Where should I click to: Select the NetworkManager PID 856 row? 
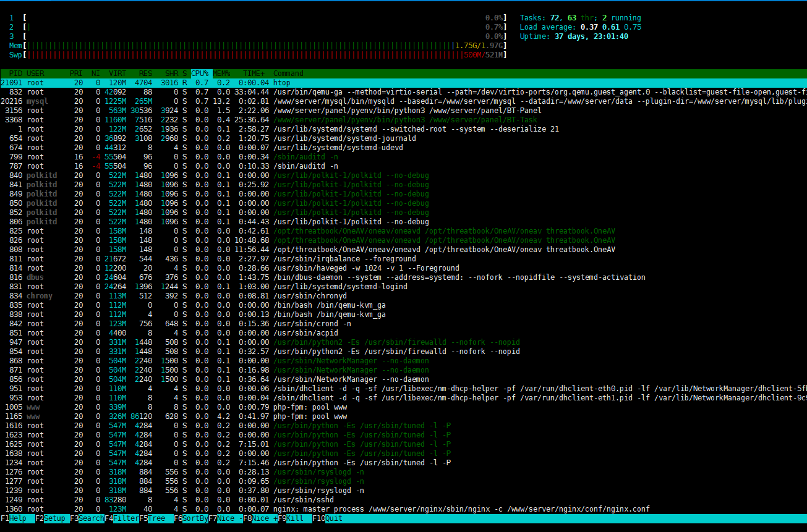point(403,379)
